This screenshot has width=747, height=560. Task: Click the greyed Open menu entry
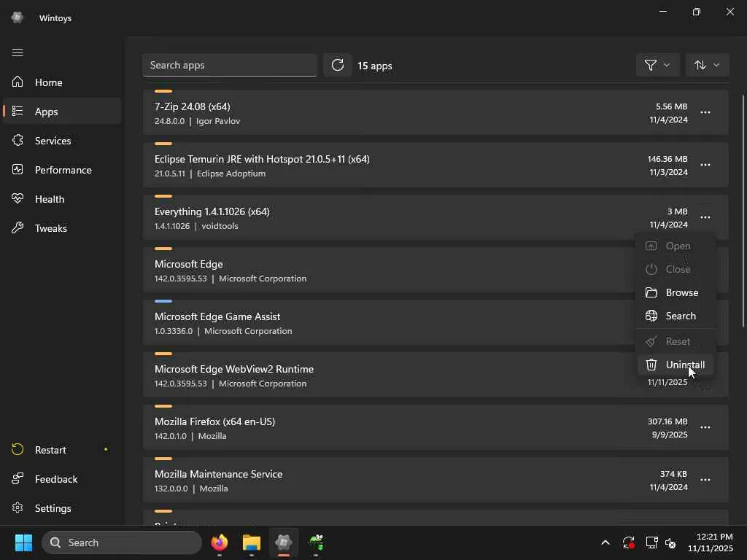tap(676, 246)
